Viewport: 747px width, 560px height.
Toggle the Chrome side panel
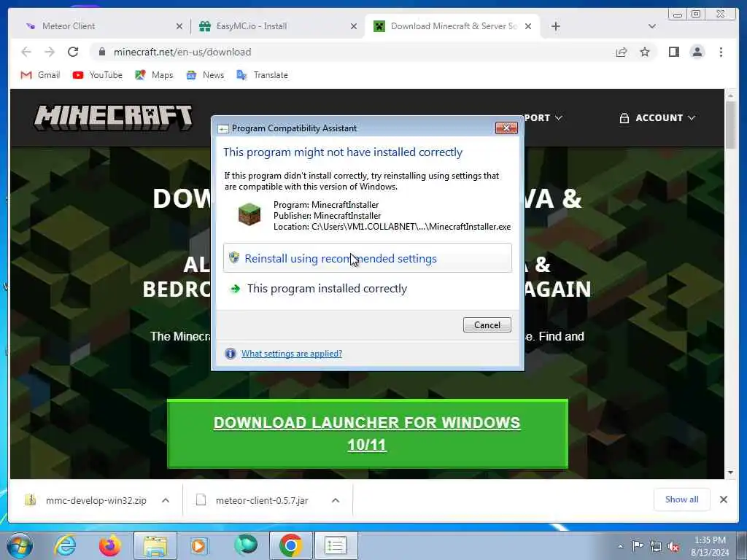pos(673,52)
